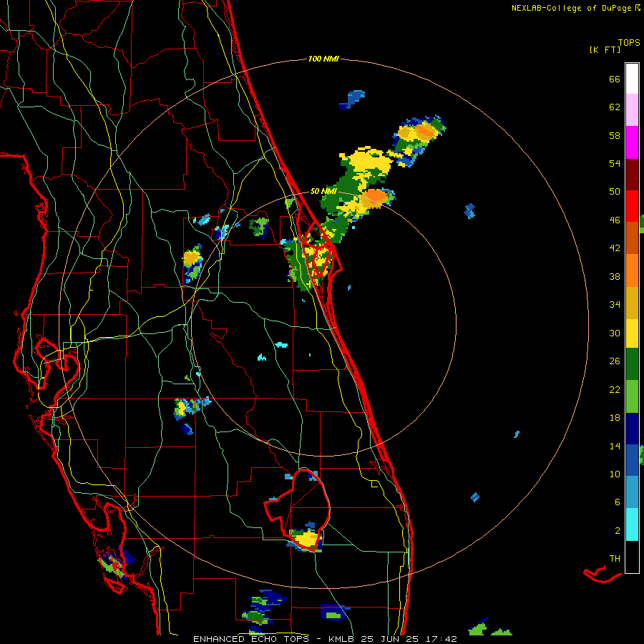This screenshot has height=644, width=644.
Task: Click the legend value 22
Action: coord(615,390)
